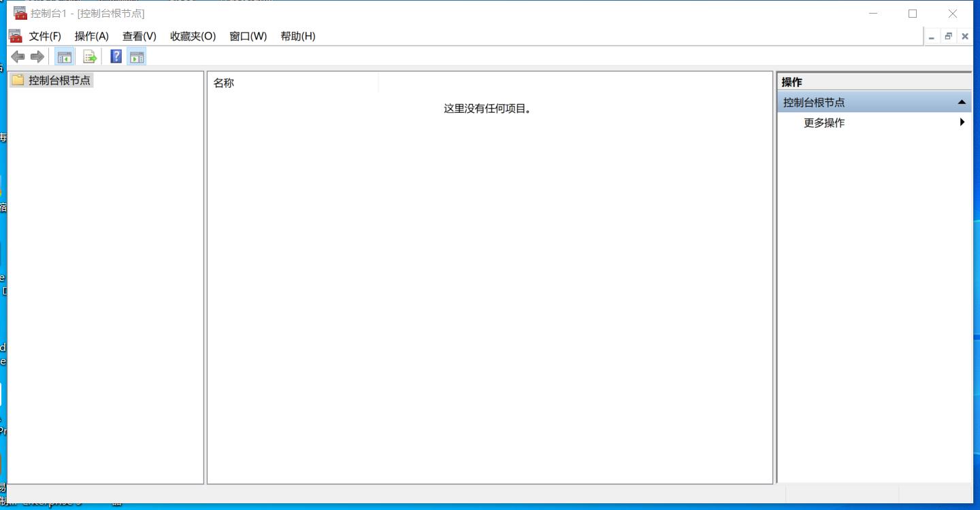Screen dimensions: 980x510
Task: Collapse the 控制台根节点 group in 操作 pane
Action: [x=962, y=101]
